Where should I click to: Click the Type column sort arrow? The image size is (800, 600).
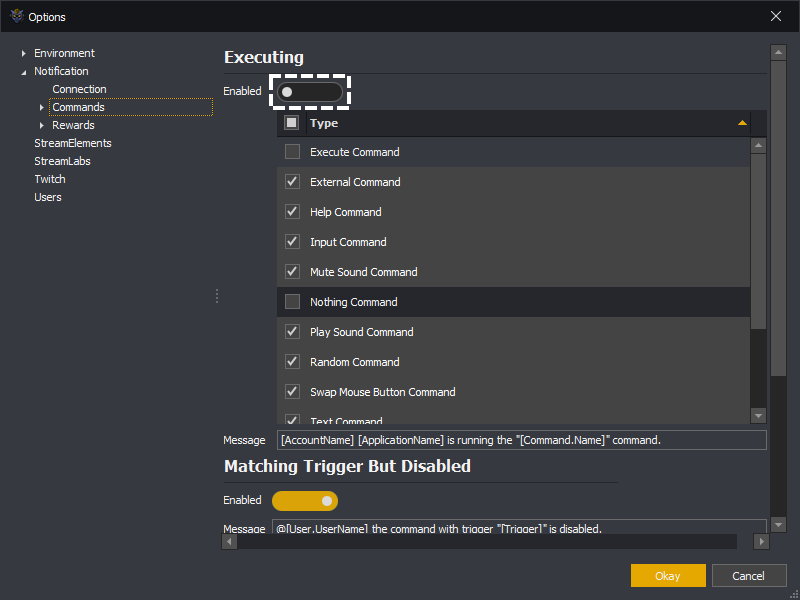pos(742,123)
